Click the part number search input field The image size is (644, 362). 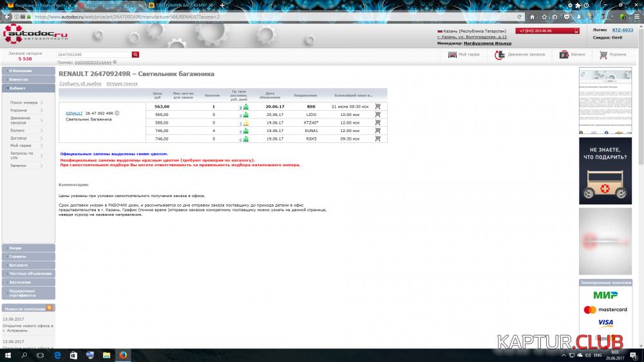(93, 55)
